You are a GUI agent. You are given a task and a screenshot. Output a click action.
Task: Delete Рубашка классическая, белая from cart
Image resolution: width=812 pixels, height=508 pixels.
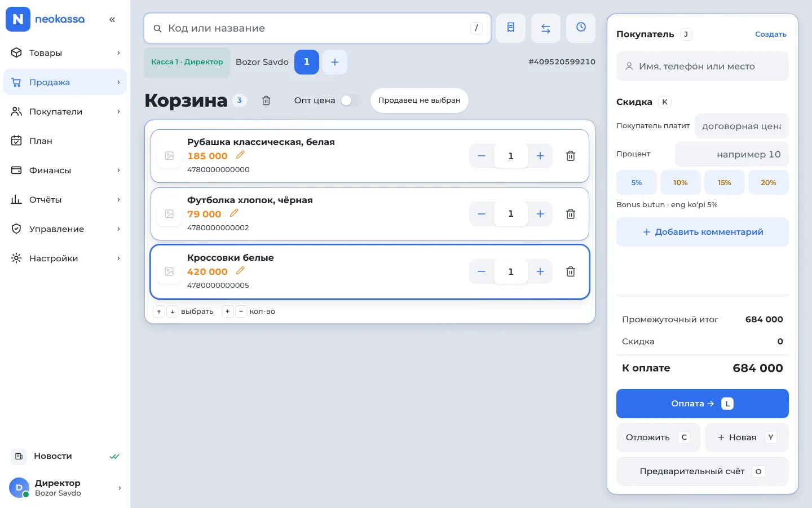571,156
